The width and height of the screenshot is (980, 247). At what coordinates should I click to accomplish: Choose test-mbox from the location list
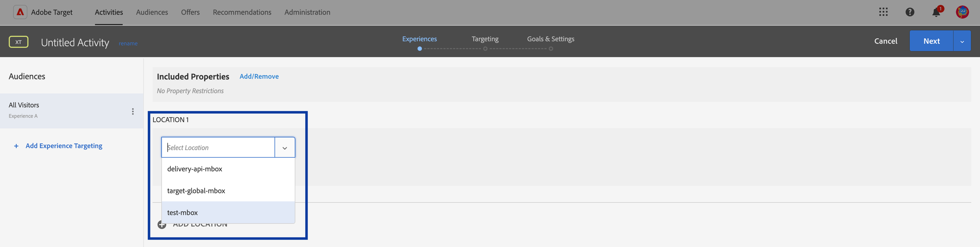(x=228, y=212)
